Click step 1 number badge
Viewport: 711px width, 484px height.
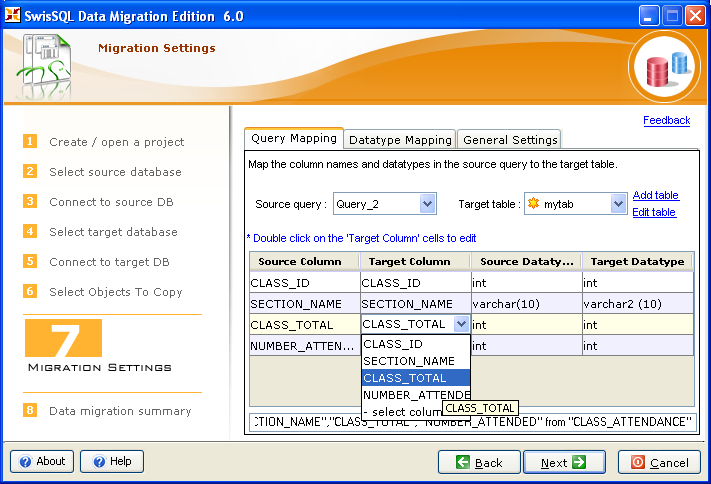coord(30,142)
